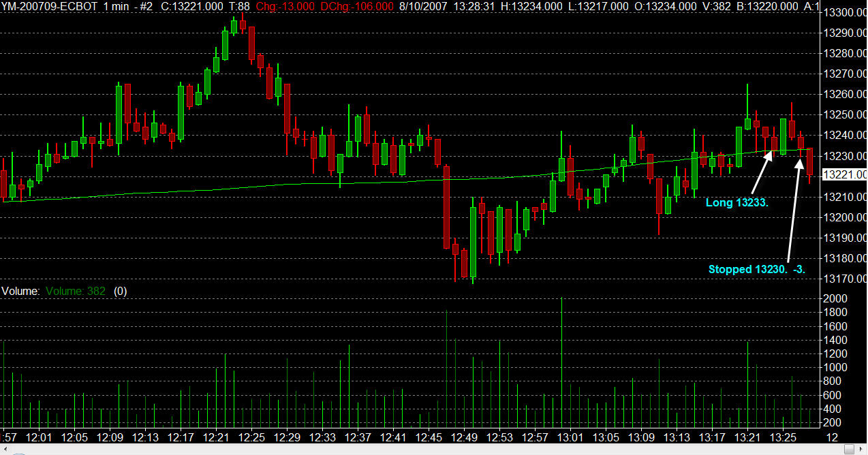
Task: Click the 1200 volume axis label
Action: pyautogui.click(x=836, y=354)
